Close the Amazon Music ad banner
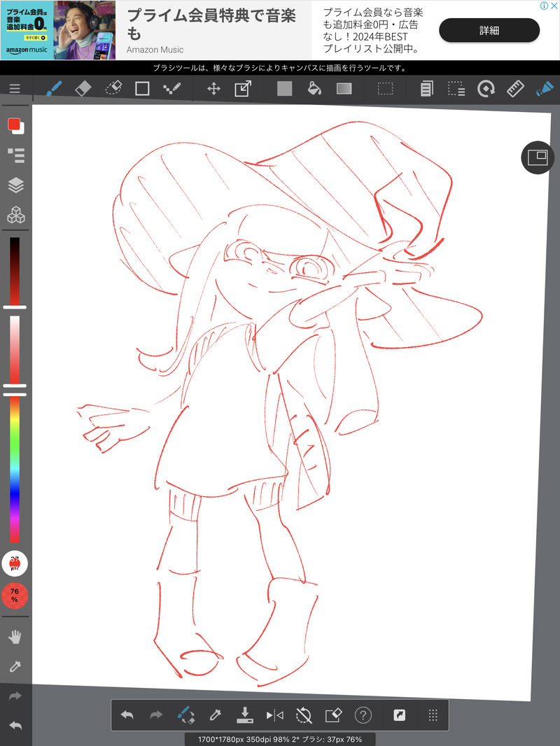Screen dimensions: 560x746 point(554,6)
